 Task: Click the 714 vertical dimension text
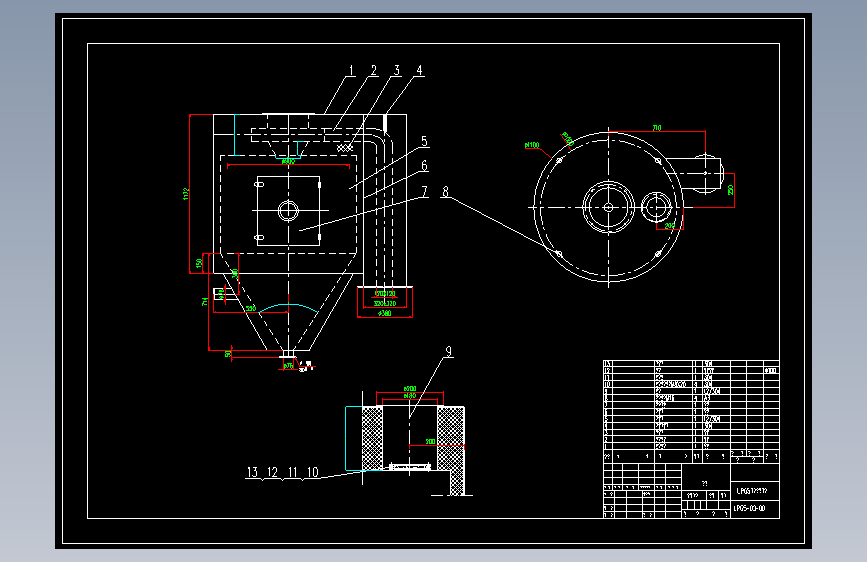pos(205,302)
